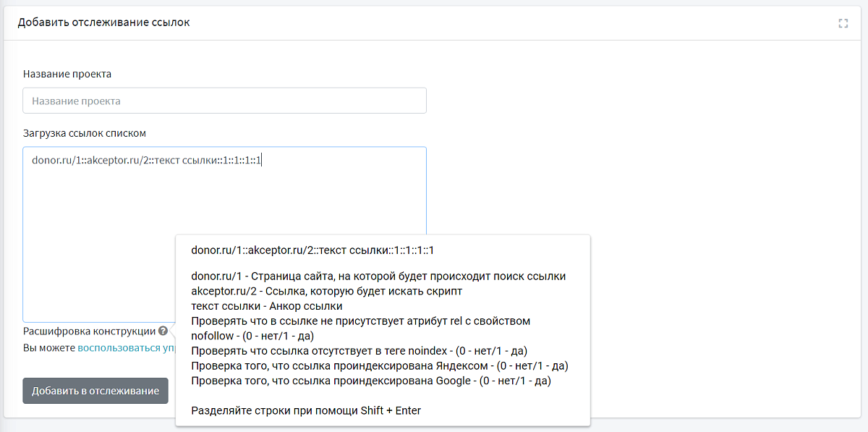Screen dimensions: 868x432
Task: Click the example construction line heading the tooltip
Action: pos(312,250)
